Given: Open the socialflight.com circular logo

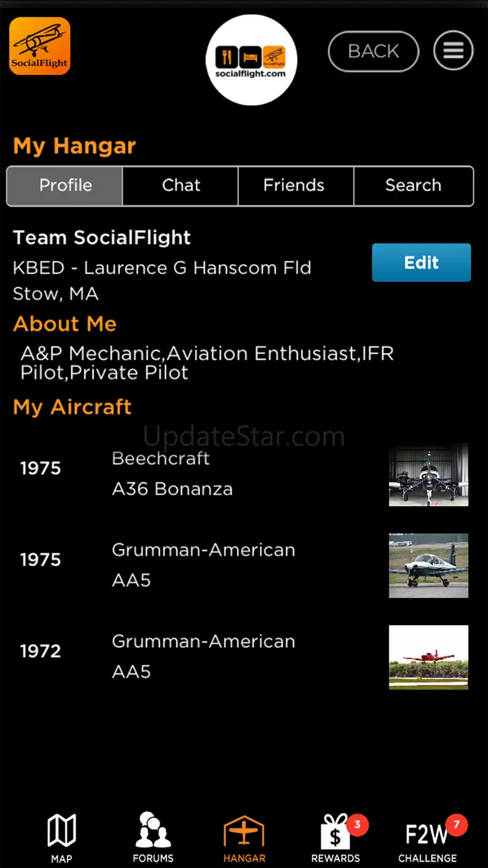Looking at the screenshot, I should 251,60.
